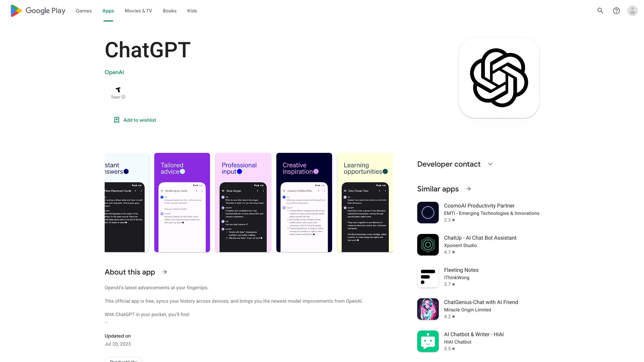Image resolution: width=644 pixels, height=362 pixels.
Task: Select the Creative inspiration screenshot thumbnail
Action: 304,202
